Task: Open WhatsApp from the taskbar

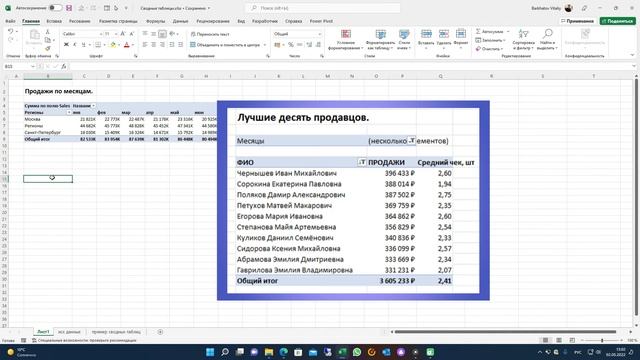Action: click(357, 352)
